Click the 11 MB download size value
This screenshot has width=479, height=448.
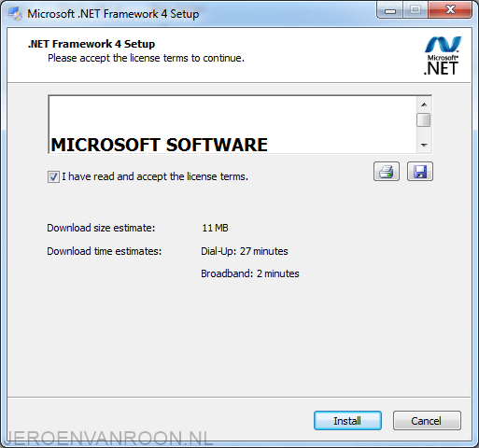(215, 228)
